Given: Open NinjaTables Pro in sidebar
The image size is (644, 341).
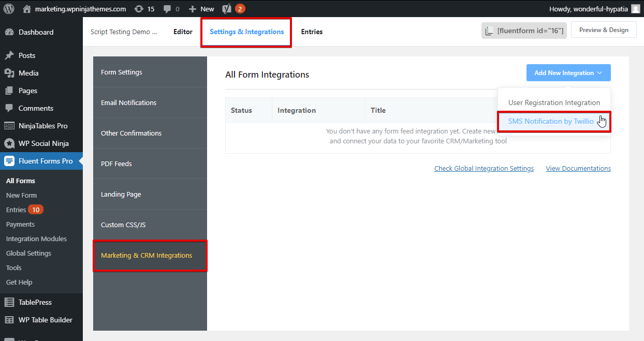Looking at the screenshot, I should pyautogui.click(x=43, y=126).
